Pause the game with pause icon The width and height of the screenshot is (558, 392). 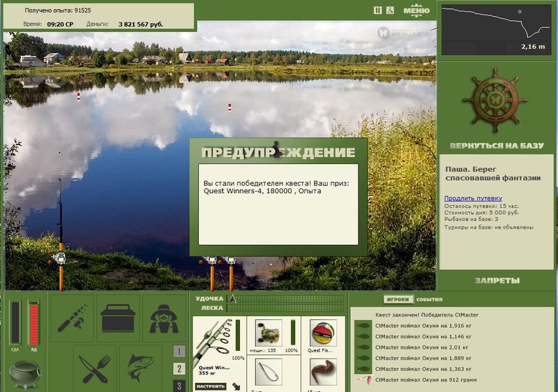tap(378, 10)
